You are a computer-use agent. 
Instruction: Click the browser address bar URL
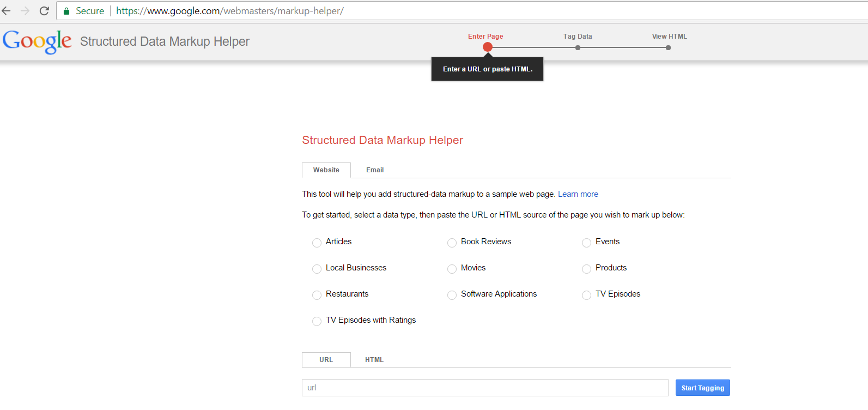230,11
